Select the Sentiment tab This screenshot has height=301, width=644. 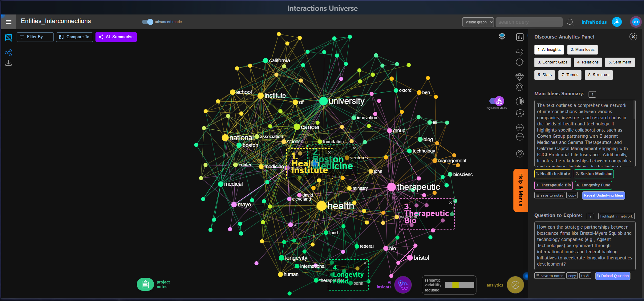619,62
